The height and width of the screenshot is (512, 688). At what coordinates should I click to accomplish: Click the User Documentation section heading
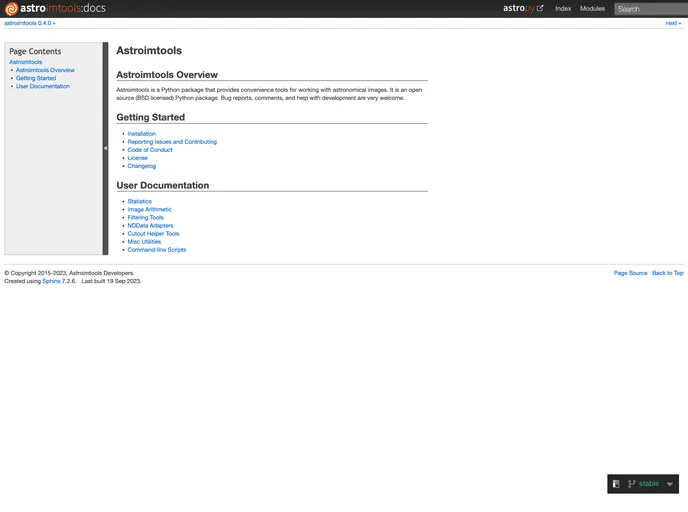coord(163,186)
